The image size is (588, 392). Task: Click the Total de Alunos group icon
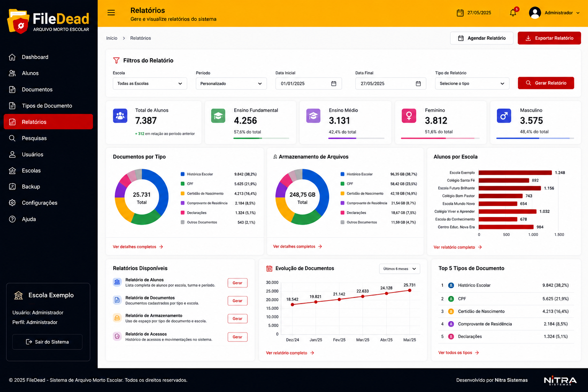(120, 116)
